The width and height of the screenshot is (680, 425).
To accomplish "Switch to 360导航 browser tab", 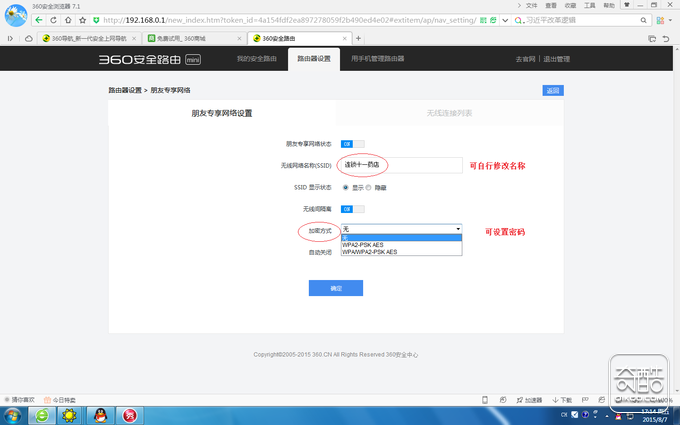I will 89,39.
